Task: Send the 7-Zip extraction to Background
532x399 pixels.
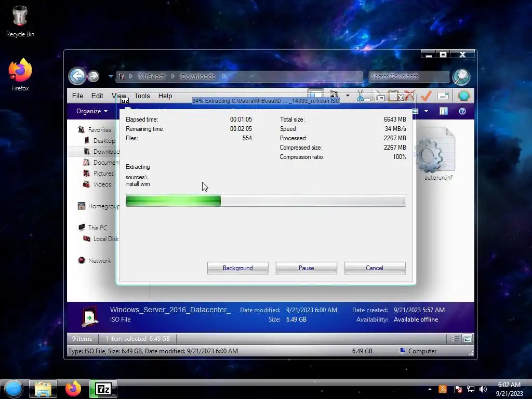Action: click(x=237, y=268)
